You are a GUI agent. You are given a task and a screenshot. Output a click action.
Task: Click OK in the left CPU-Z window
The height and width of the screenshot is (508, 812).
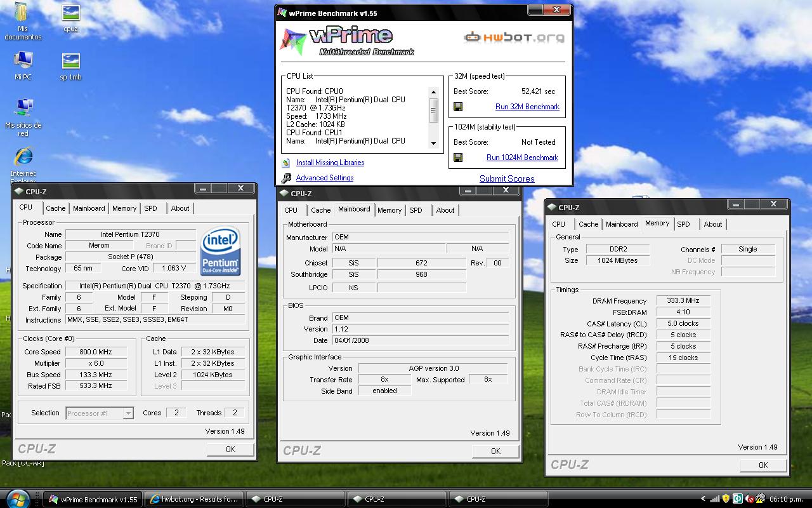click(230, 449)
